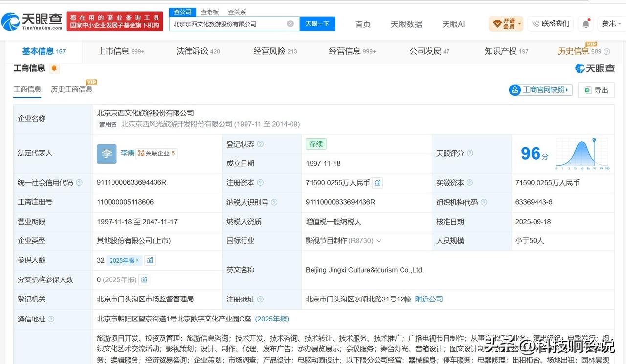Screen dimensions: 626x364
Task: Click former name 北京京西风光旅游开发股份有限公司
Action: (177, 124)
